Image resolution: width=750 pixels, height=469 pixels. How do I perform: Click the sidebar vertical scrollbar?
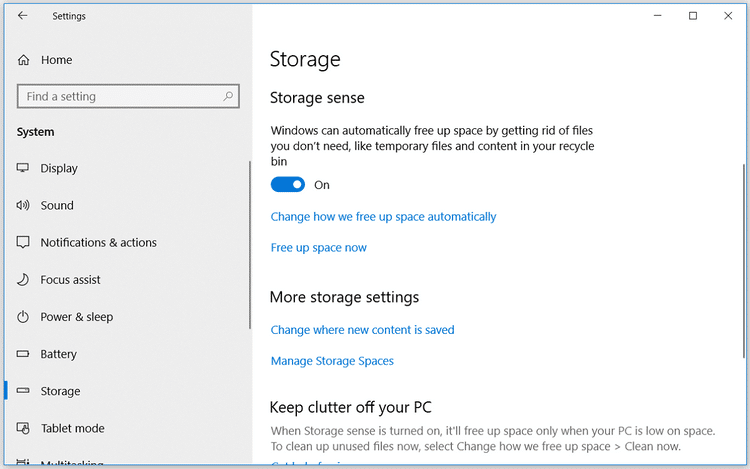(250, 245)
